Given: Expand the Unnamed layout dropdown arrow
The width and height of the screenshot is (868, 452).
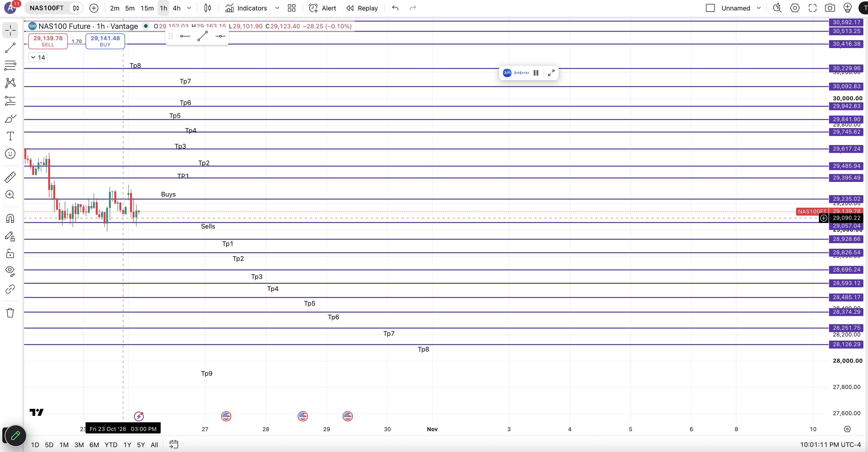Looking at the screenshot, I should (x=759, y=8).
